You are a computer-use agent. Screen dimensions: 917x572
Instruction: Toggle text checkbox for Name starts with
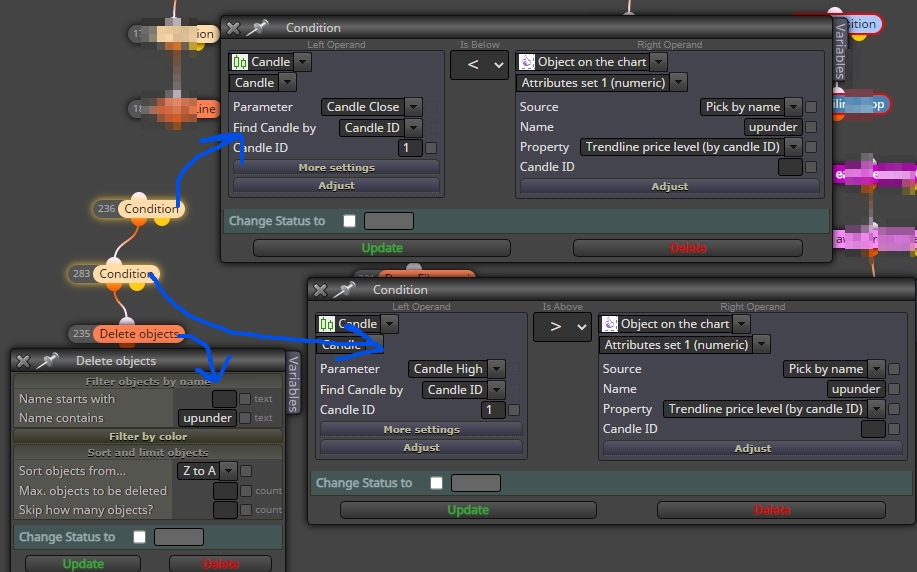tap(245, 399)
